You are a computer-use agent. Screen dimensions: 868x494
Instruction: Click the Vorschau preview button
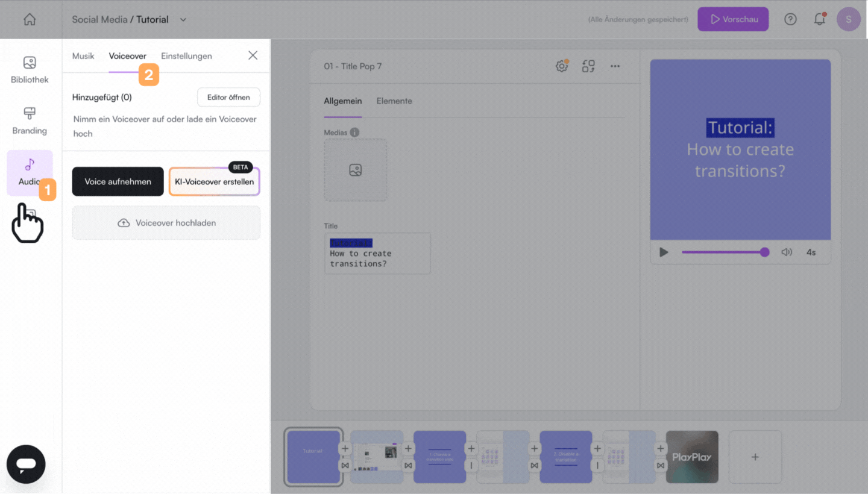[x=733, y=19]
